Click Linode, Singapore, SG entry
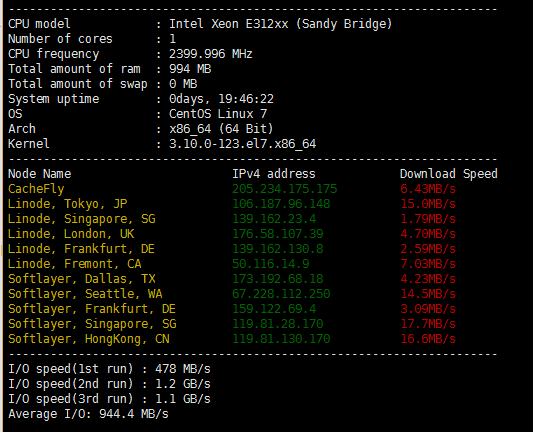This screenshot has width=533, height=432. pos(82,219)
